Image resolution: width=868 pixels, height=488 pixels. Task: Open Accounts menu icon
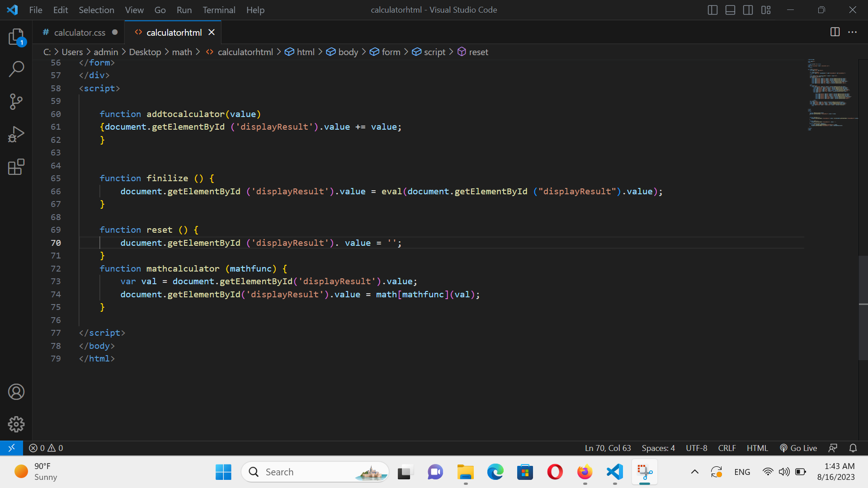pos(16,392)
